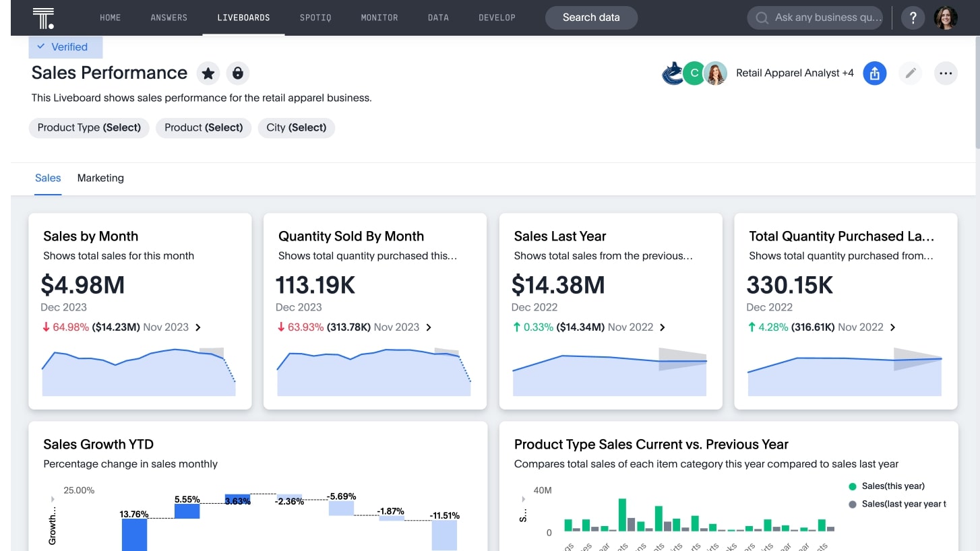Click the 5.55% waterfall bar

(187, 511)
